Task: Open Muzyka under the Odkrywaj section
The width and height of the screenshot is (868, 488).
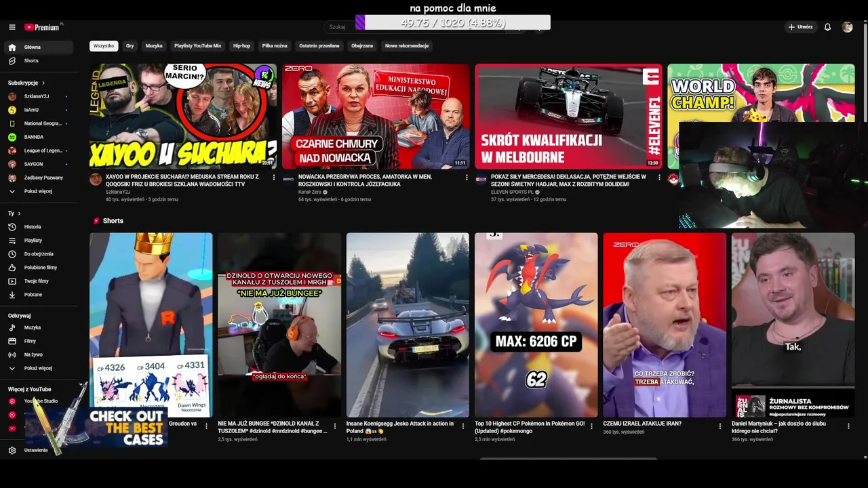Action: (39, 327)
